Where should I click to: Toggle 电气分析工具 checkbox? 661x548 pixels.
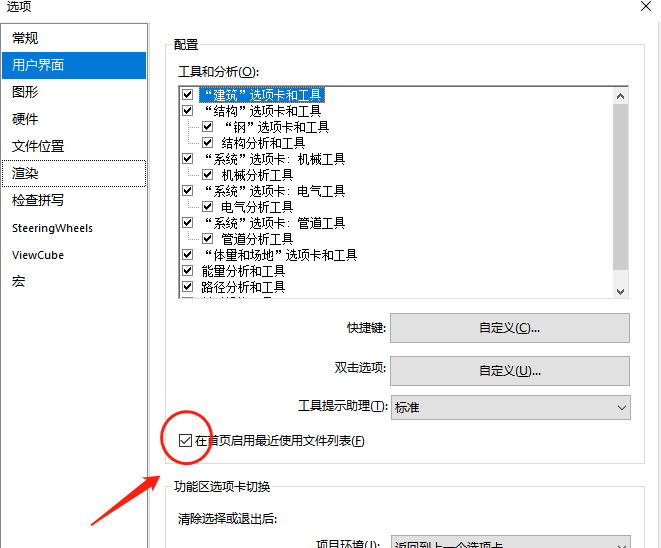[207, 207]
